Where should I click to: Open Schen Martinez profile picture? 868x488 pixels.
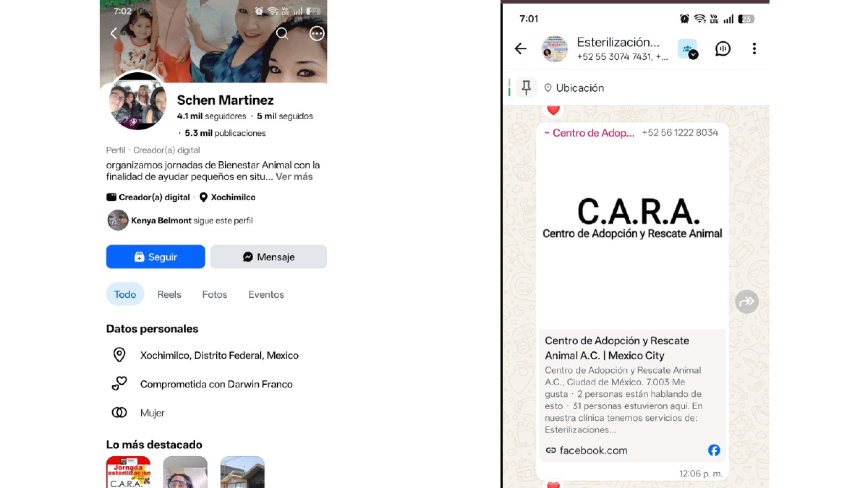(137, 101)
